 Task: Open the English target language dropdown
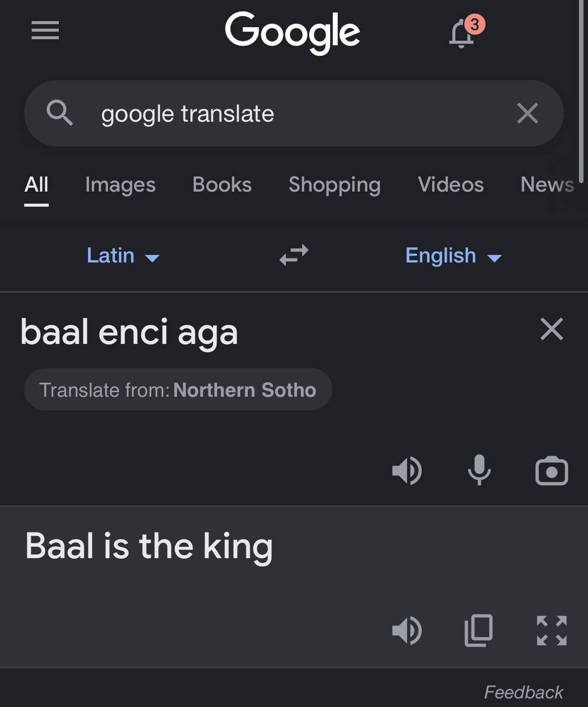[x=453, y=256]
